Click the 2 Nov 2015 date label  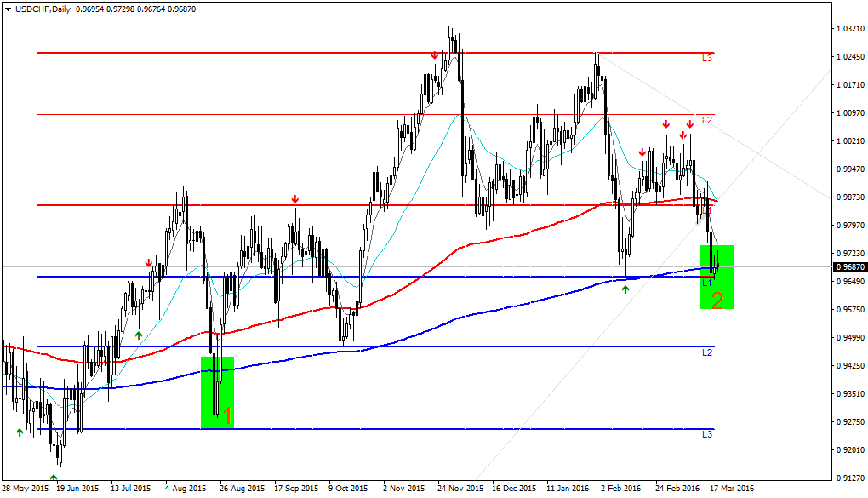(403, 489)
